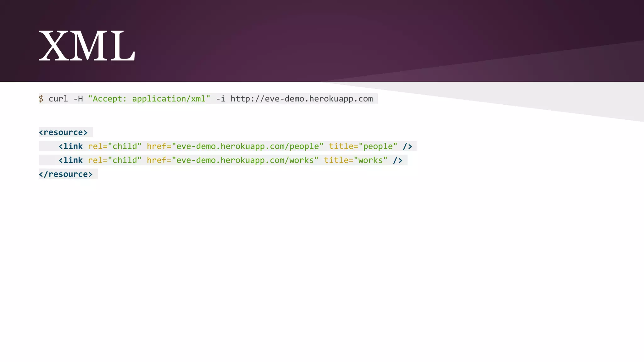Click the closing </resource> tag
Screen dimensions: 644x362
(x=66, y=174)
